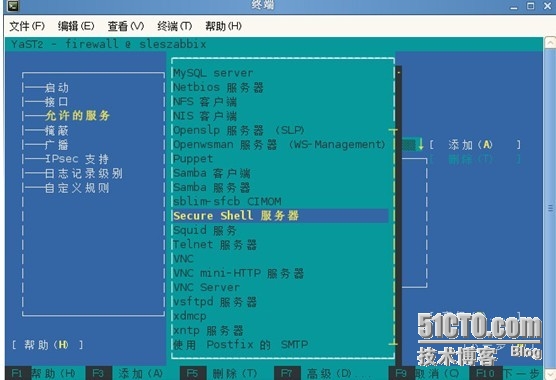The height and width of the screenshot is (380, 556).
Task: Click the yellow service dropdown arrow
Action: tap(421, 144)
